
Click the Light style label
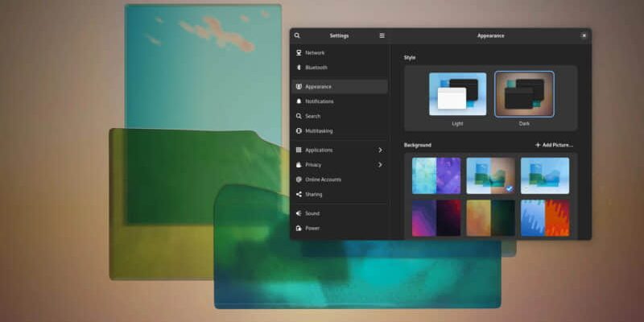[x=457, y=124]
